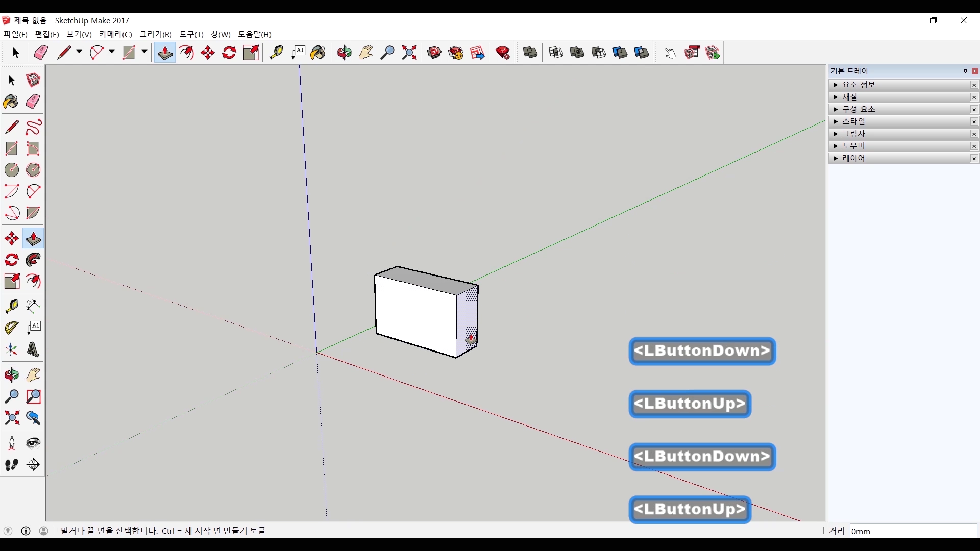This screenshot has width=980, height=551.
Task: Click the geo-location status icon in status bar
Action: tap(8, 531)
